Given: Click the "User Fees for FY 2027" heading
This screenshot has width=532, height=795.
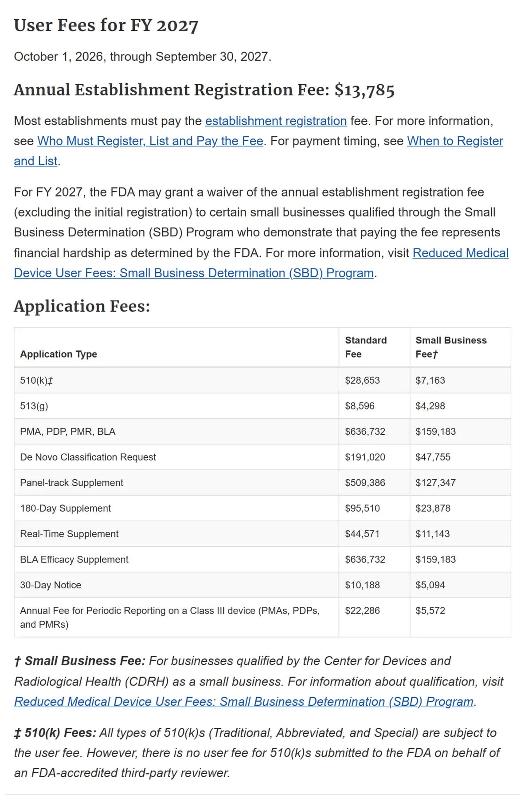Looking at the screenshot, I should [x=106, y=25].
